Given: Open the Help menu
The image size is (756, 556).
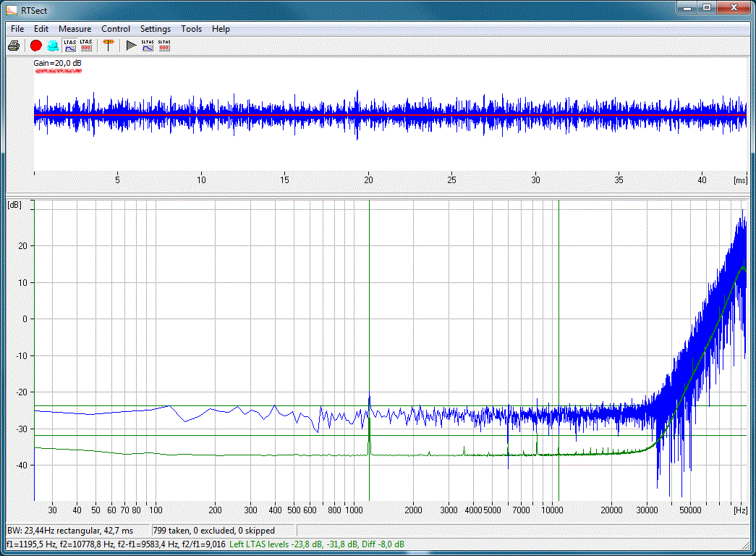Looking at the screenshot, I should pos(221,29).
